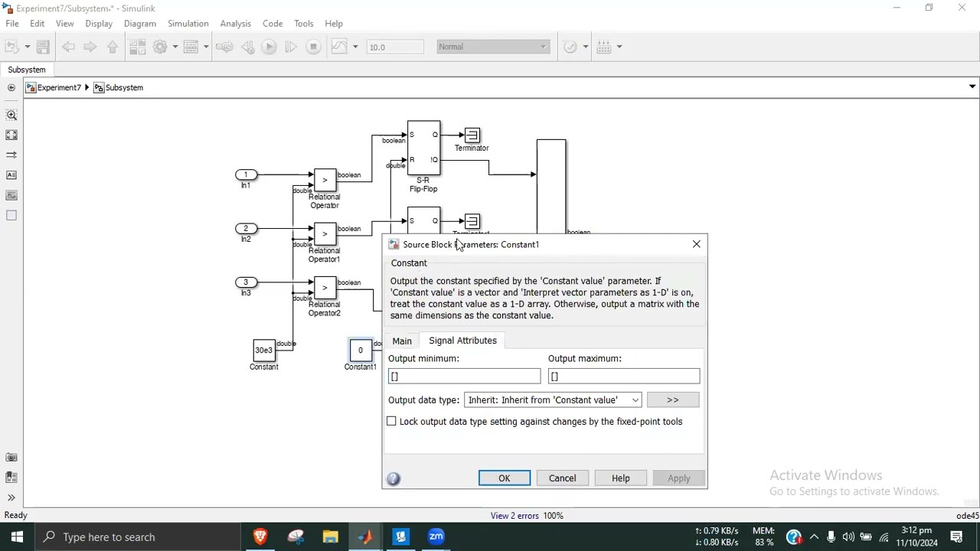The height and width of the screenshot is (551, 980).
Task: Open the Analysis menu
Action: click(236, 24)
